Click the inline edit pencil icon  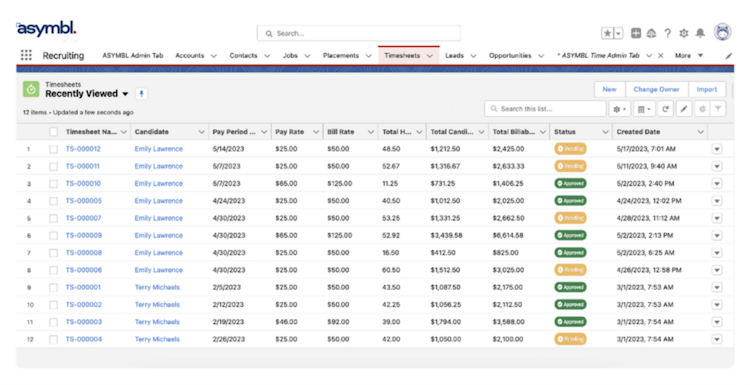click(684, 109)
